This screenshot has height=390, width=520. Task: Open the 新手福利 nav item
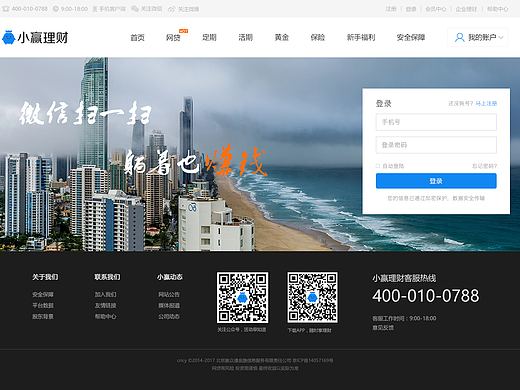coord(361,37)
